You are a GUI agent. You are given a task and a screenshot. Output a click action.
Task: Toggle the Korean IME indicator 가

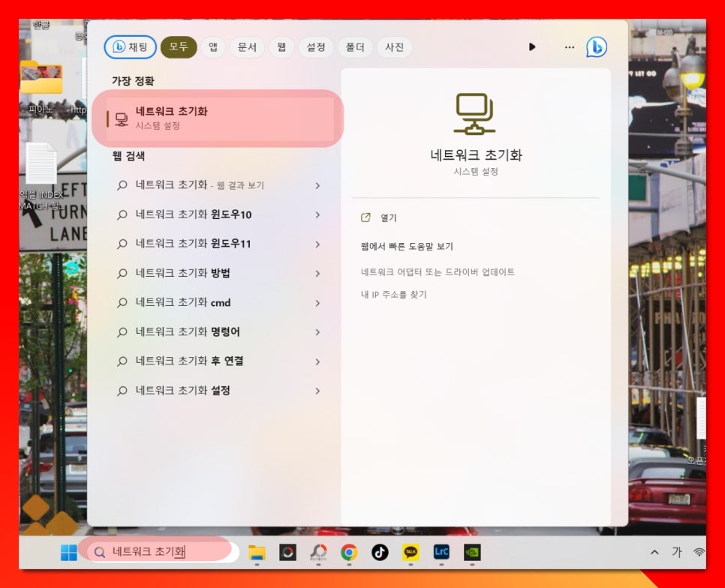pyautogui.click(x=677, y=552)
